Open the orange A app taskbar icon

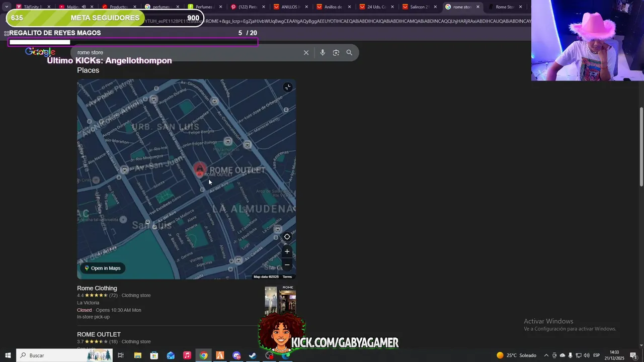pyautogui.click(x=220, y=355)
